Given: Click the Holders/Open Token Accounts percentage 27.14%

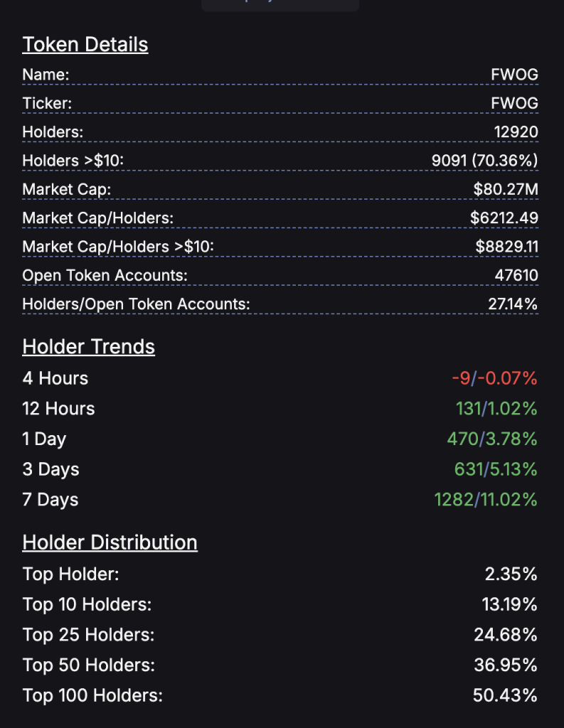Looking at the screenshot, I should click(x=512, y=304).
